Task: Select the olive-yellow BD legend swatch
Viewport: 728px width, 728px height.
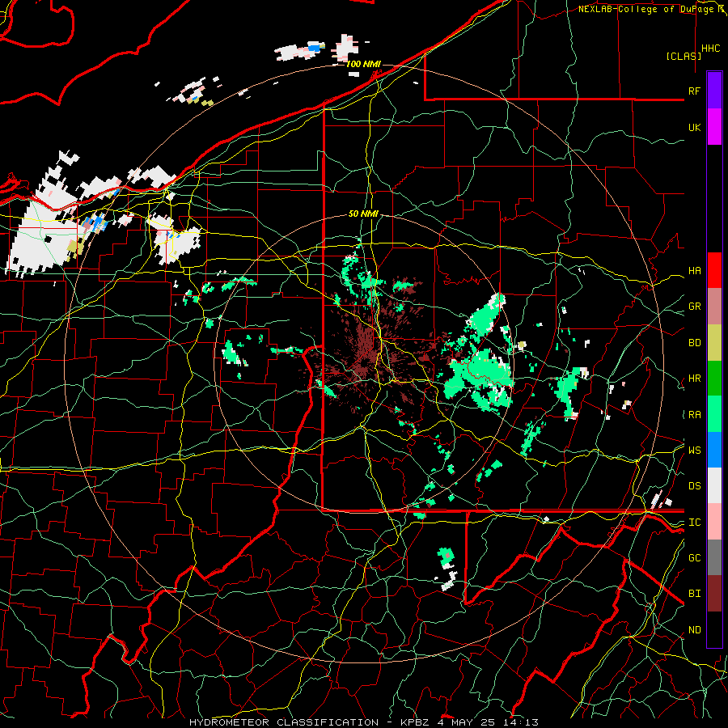Action: [x=714, y=342]
